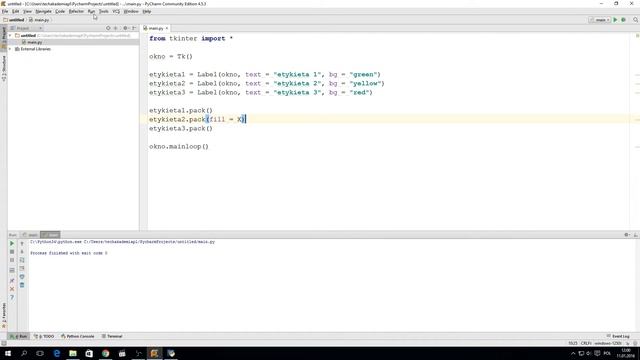This screenshot has width=640, height=360.
Task: Toggle the Favorites tool window side tab
Action: (4, 316)
